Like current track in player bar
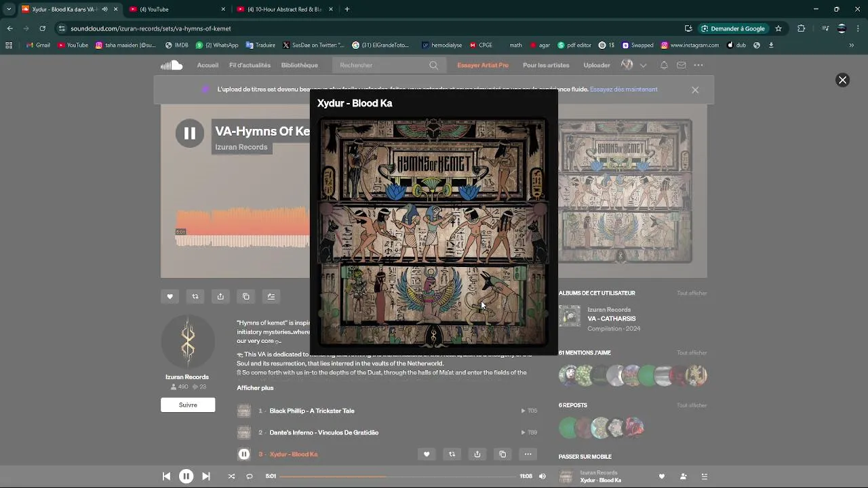 coord(662,476)
